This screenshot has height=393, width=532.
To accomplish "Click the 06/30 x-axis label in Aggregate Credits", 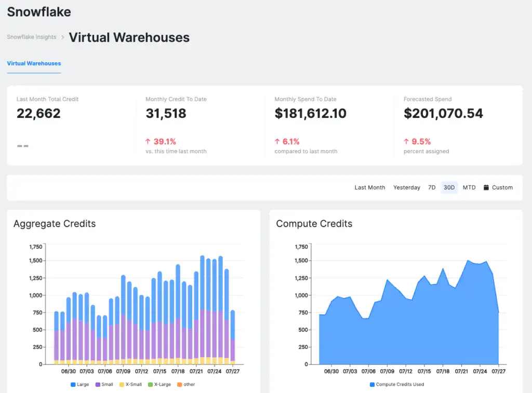I will [x=69, y=371].
